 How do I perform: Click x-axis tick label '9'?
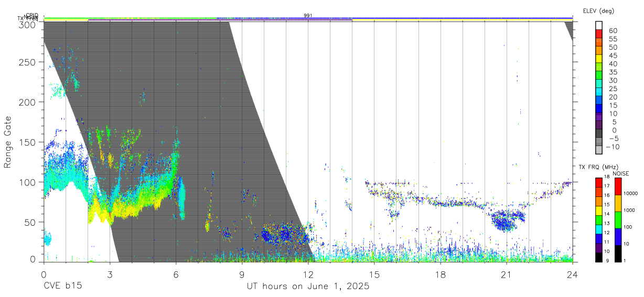click(242, 274)
